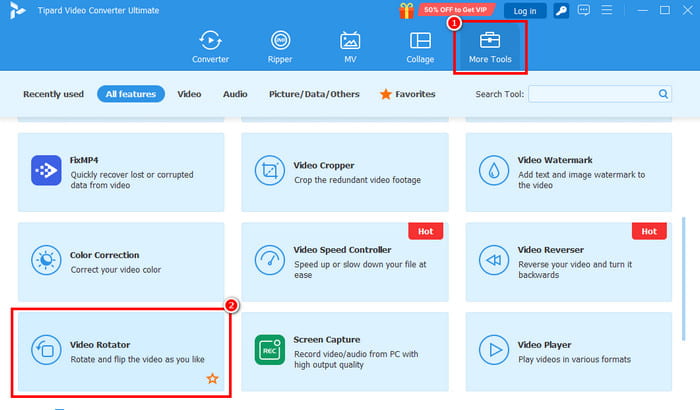Click the Screen Capture title text

point(327,339)
